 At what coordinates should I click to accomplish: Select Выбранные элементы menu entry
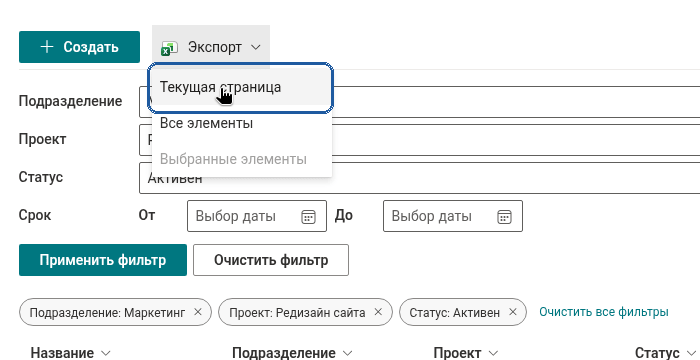tap(242, 159)
